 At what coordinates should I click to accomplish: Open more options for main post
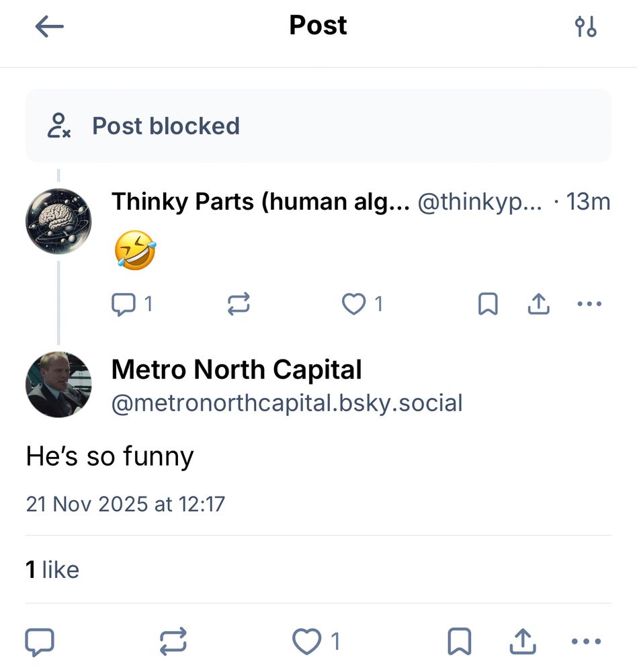[585, 642]
